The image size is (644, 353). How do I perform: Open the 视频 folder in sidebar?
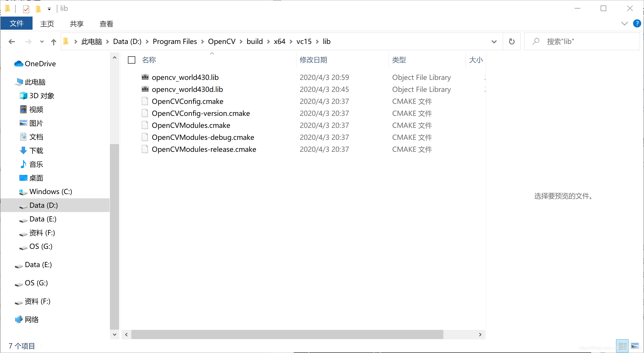click(31, 109)
